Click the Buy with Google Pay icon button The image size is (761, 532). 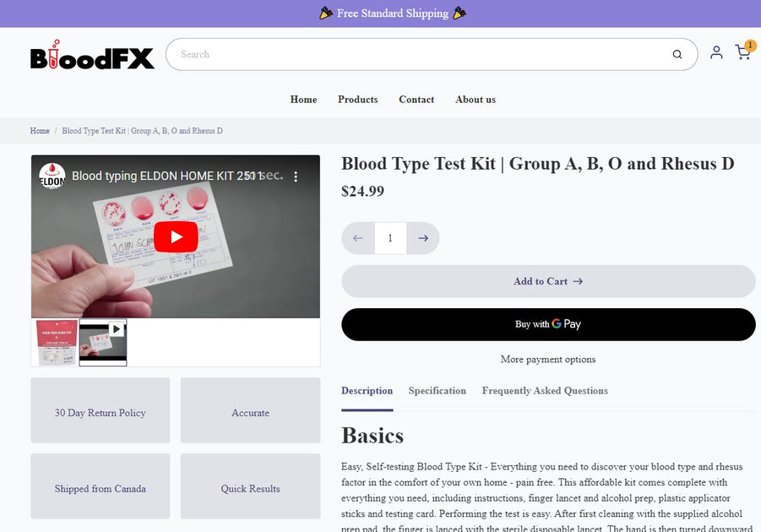point(548,324)
